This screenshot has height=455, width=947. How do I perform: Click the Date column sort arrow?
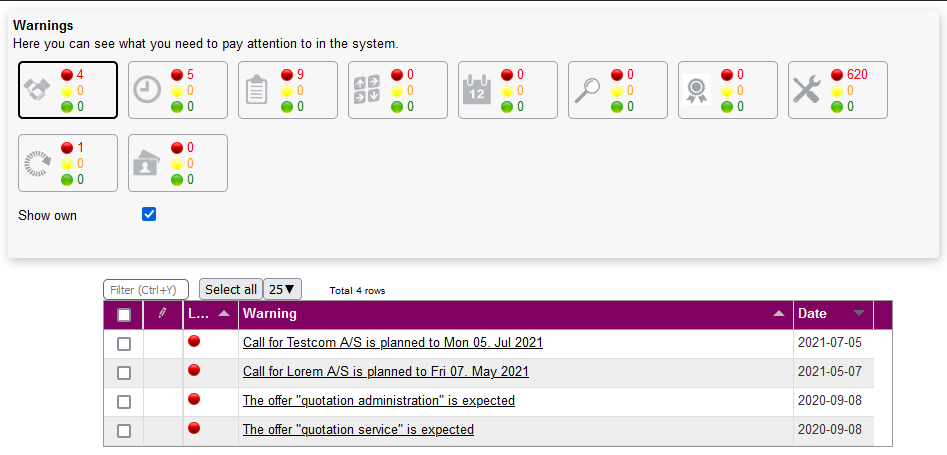point(858,313)
